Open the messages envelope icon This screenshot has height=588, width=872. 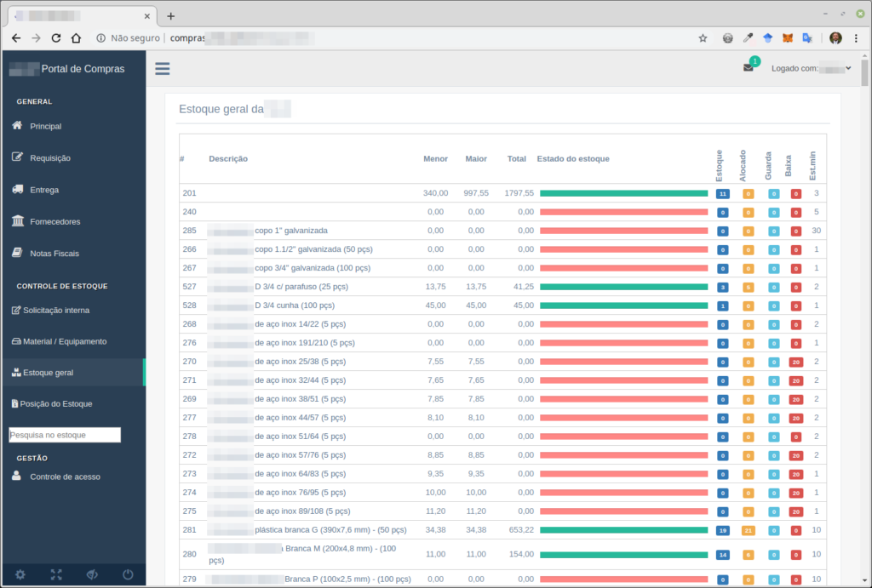point(749,68)
